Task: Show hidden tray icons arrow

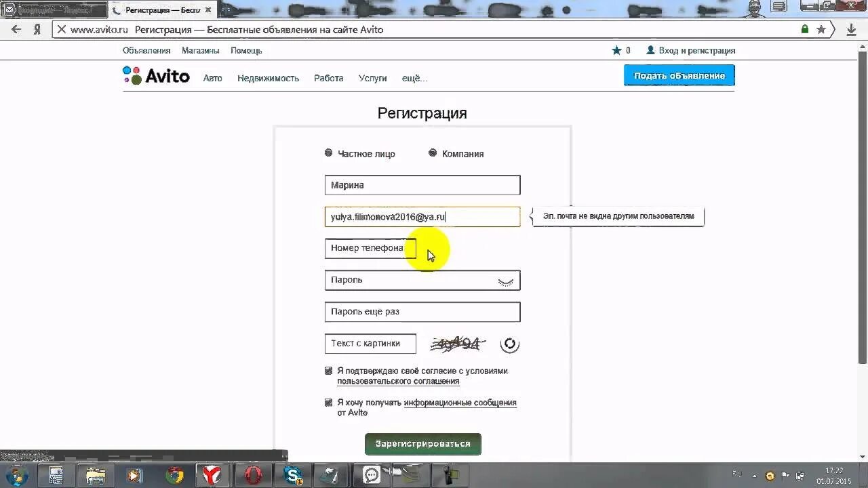Action: [754, 476]
